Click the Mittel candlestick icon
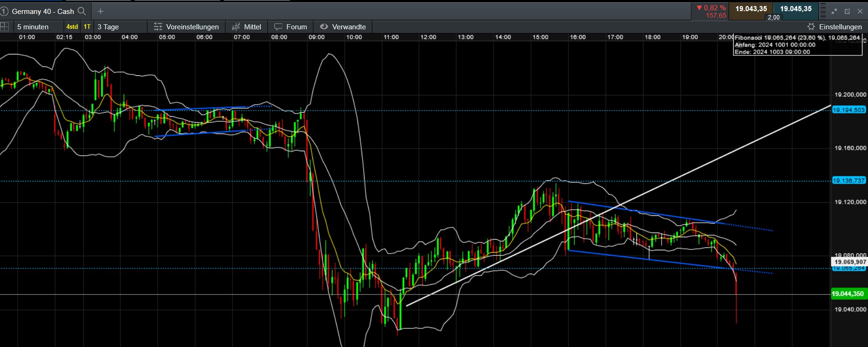The width and height of the screenshot is (868, 347). click(x=236, y=27)
